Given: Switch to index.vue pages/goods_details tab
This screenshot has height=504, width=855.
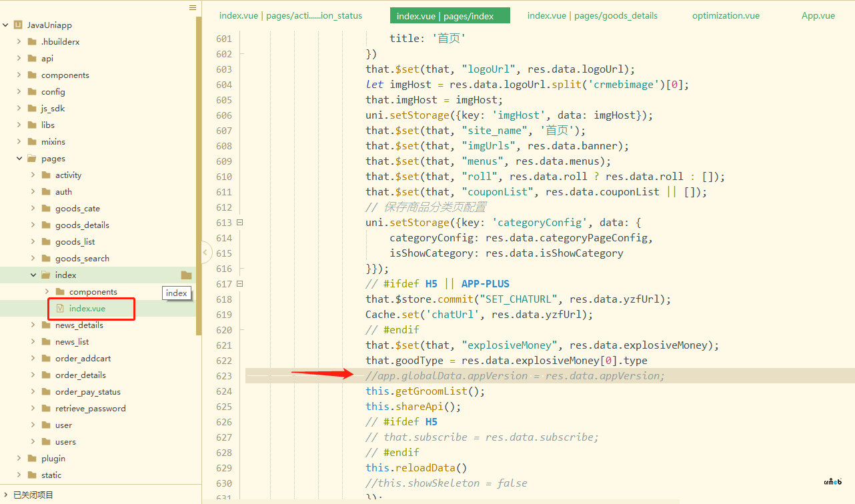Looking at the screenshot, I should coord(592,15).
